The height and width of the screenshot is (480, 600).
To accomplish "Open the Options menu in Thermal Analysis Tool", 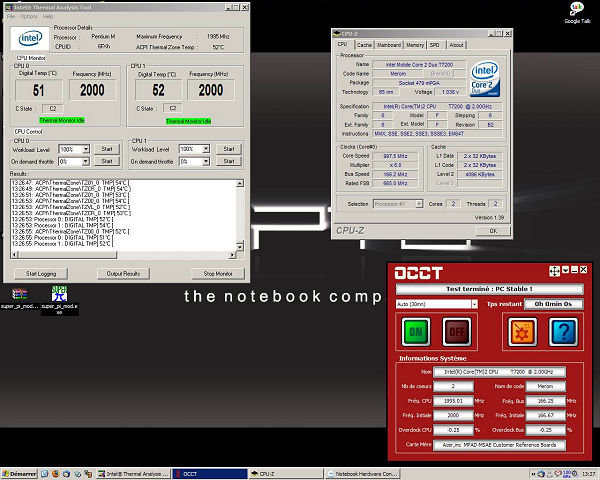I will 30,16.
